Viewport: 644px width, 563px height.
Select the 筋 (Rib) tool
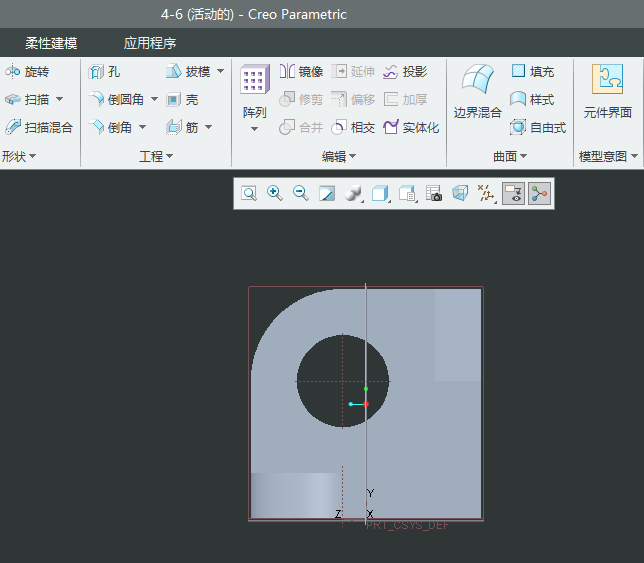coord(182,127)
